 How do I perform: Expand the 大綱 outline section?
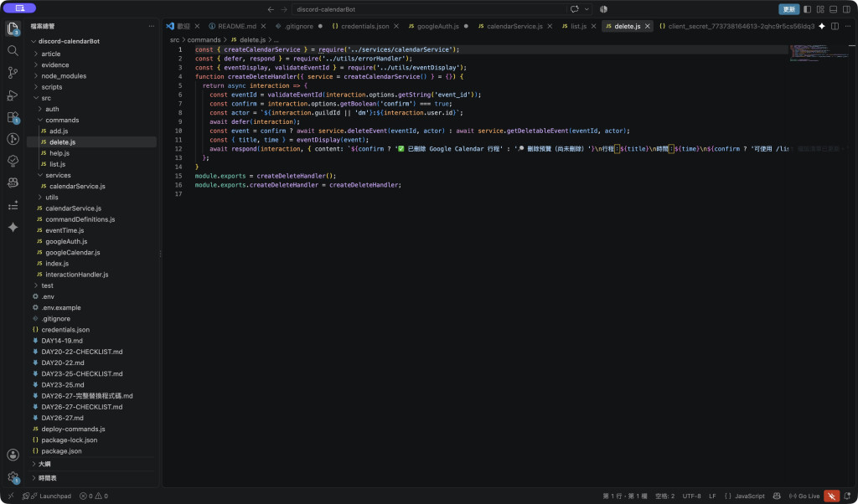pos(44,464)
